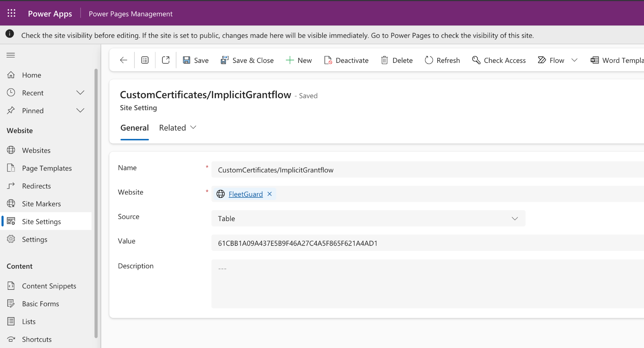Remove FleetGuard from Website field
Screen dimensions: 644x348
270,194
